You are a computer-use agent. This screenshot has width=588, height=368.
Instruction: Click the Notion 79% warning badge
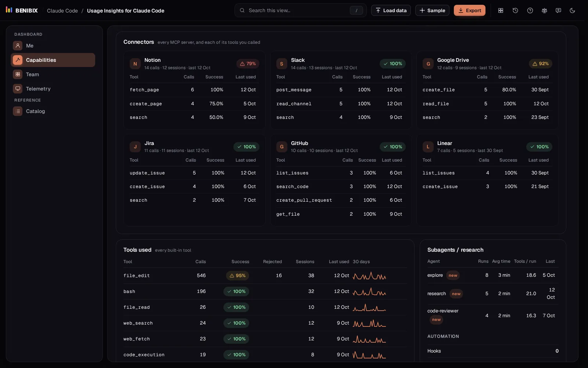(248, 64)
